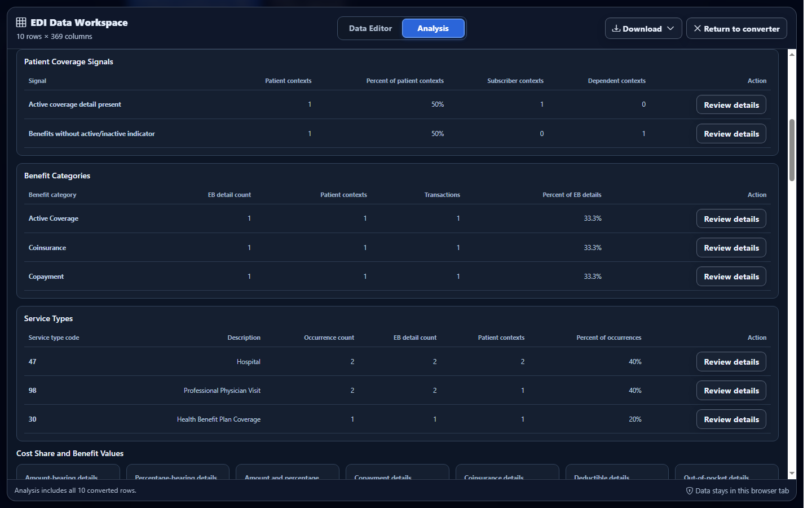Open the Download dropdown chevron
The image size is (812, 508).
pos(670,29)
